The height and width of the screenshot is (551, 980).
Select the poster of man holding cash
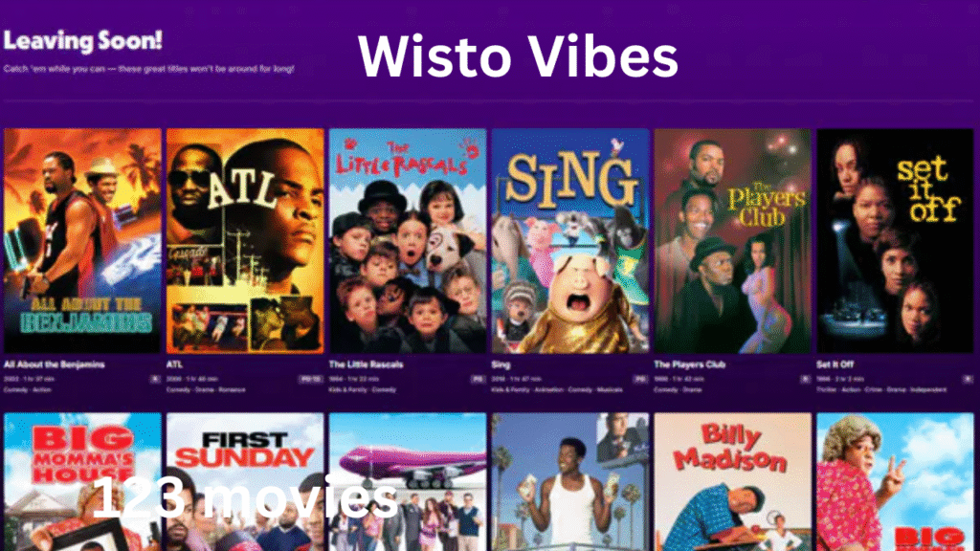point(570,482)
